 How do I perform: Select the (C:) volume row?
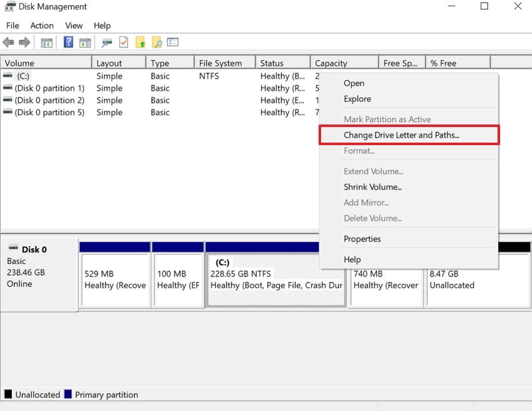[x=160, y=76]
